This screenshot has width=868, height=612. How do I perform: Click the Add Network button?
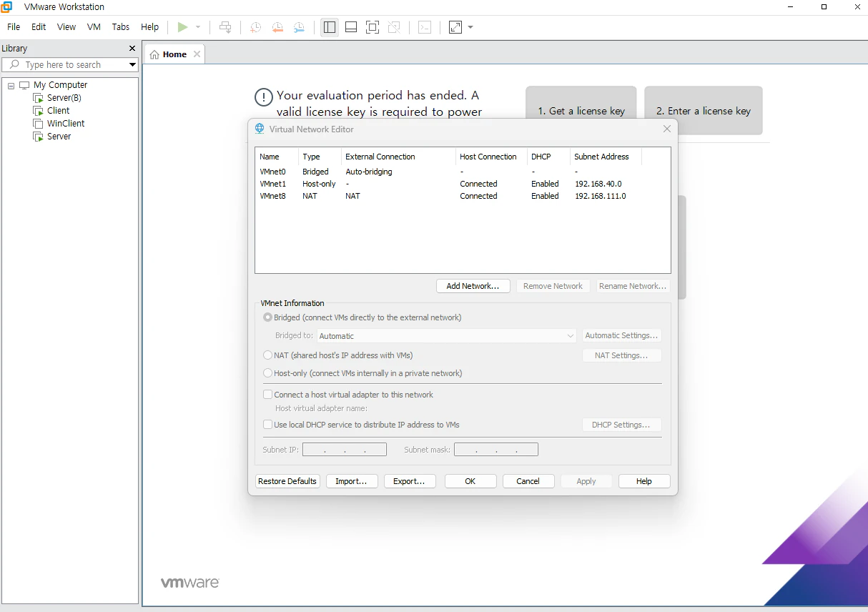pyautogui.click(x=473, y=286)
